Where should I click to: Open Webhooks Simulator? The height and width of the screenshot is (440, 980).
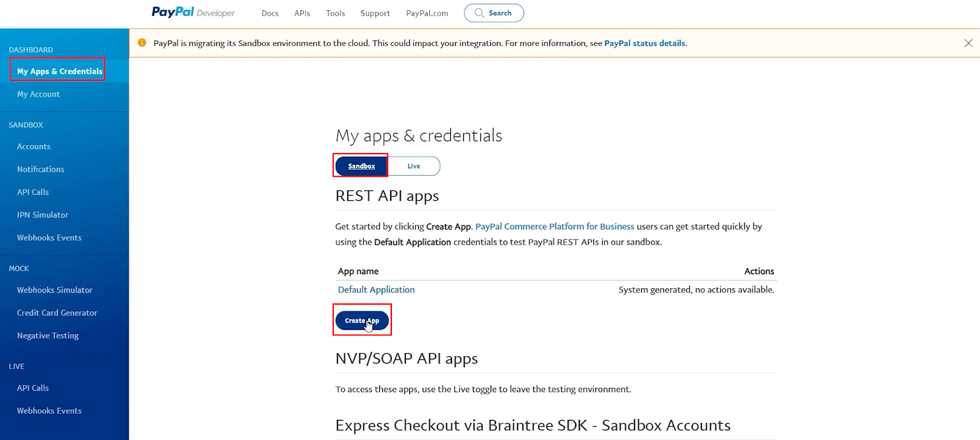pyautogui.click(x=55, y=289)
